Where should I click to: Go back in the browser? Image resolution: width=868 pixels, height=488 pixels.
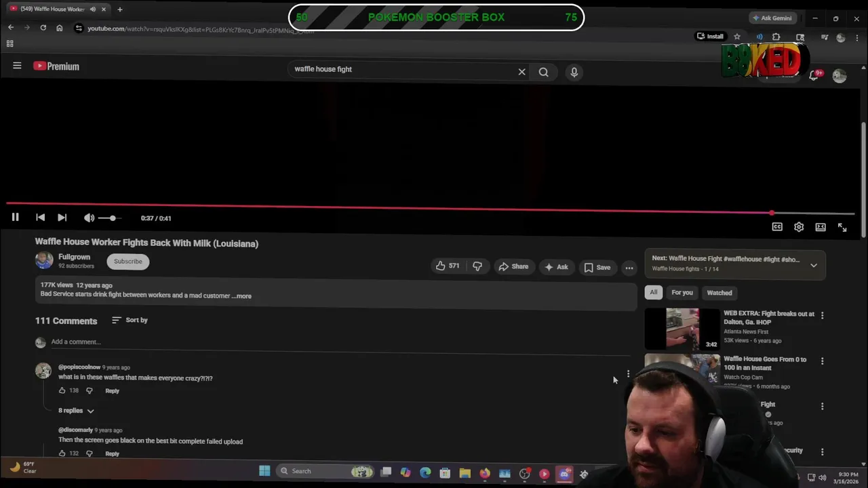click(11, 27)
